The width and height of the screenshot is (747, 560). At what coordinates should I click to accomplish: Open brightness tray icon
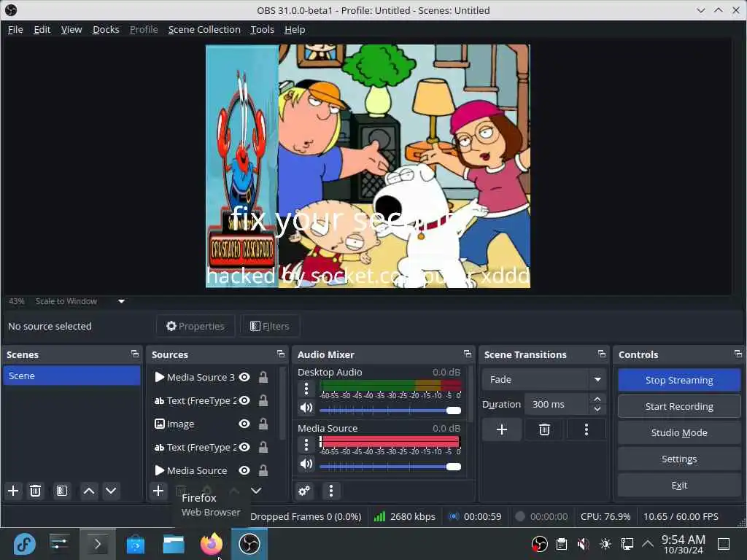pos(605,544)
